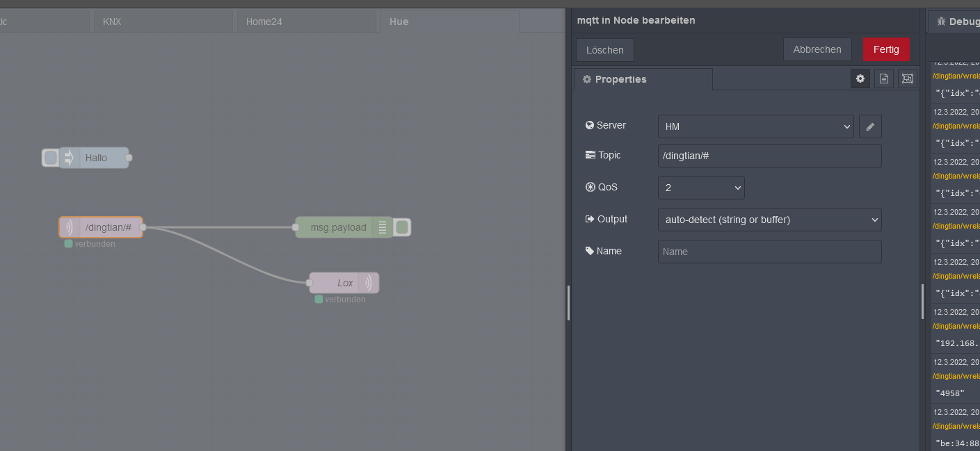Open node appearance icon
Viewport: 980px width, 451px height.
(907, 79)
